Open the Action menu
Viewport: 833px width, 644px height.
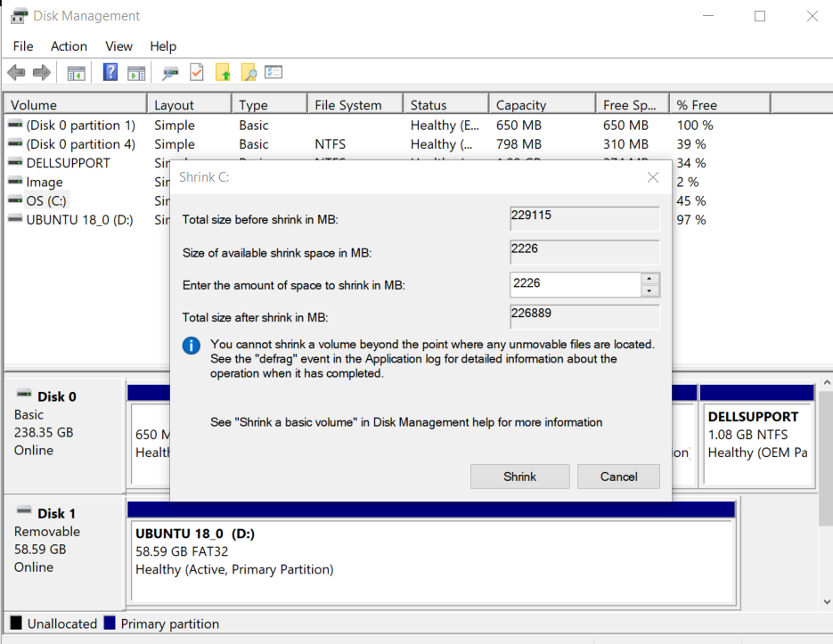coord(69,46)
